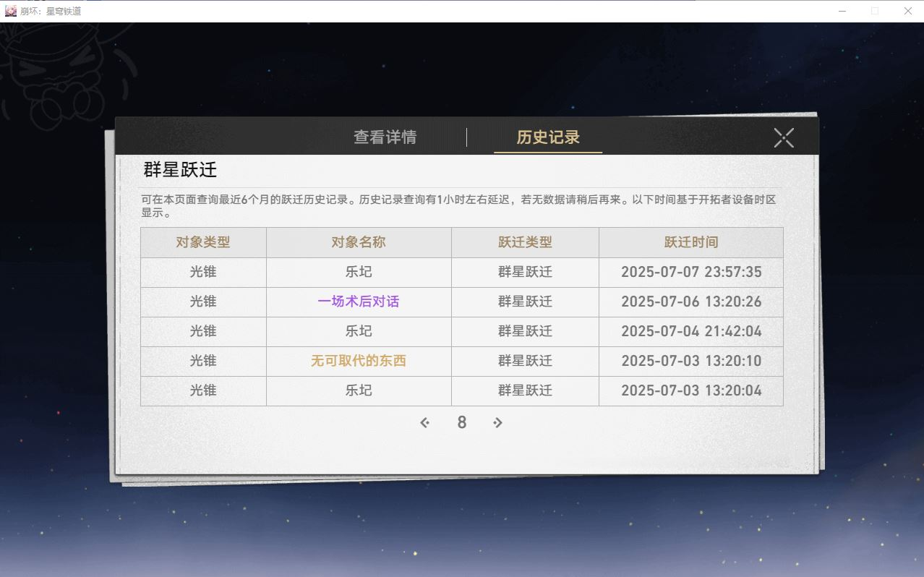Switch to the 查看详情 tab
Screen dimensions: 924x577
pos(385,137)
